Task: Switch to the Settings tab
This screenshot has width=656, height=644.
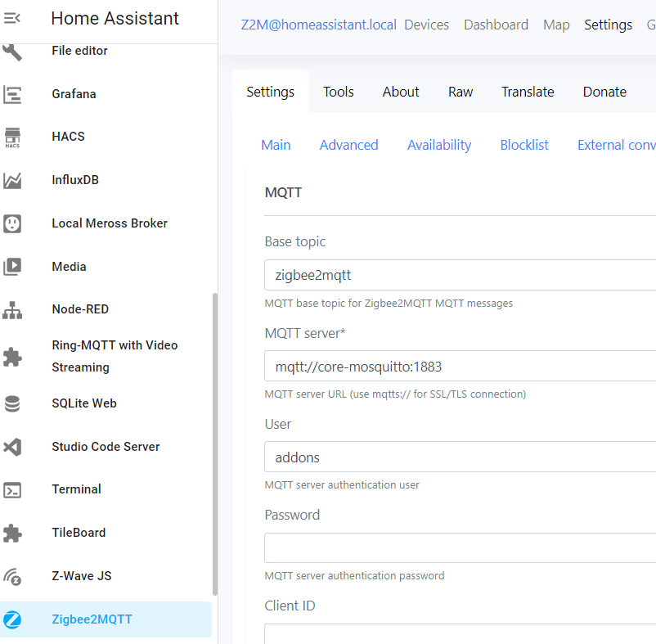Action: point(270,92)
